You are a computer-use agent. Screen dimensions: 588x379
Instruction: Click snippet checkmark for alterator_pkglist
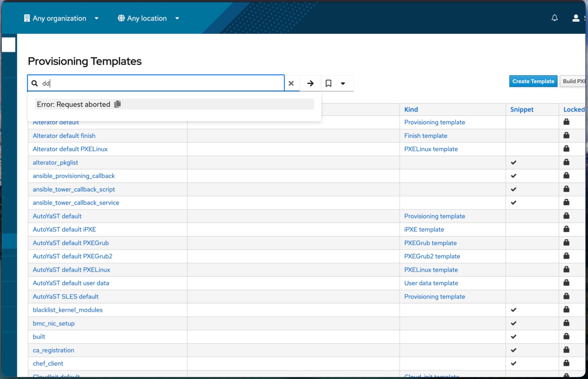coord(514,162)
